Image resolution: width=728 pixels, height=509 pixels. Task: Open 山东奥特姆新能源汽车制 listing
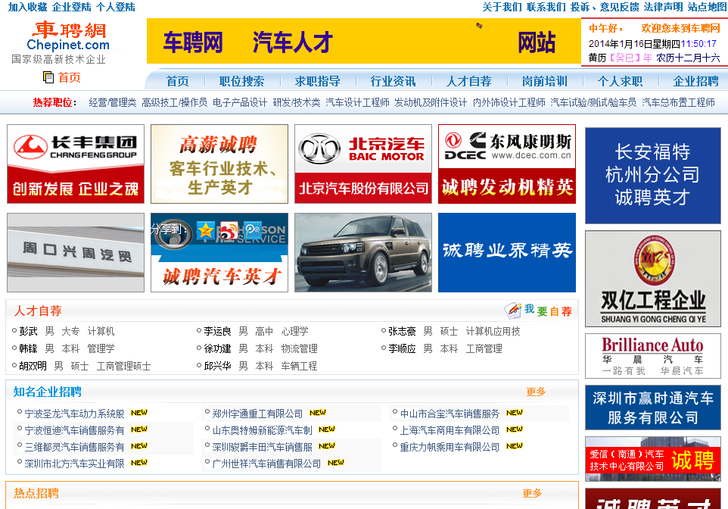(x=262, y=431)
